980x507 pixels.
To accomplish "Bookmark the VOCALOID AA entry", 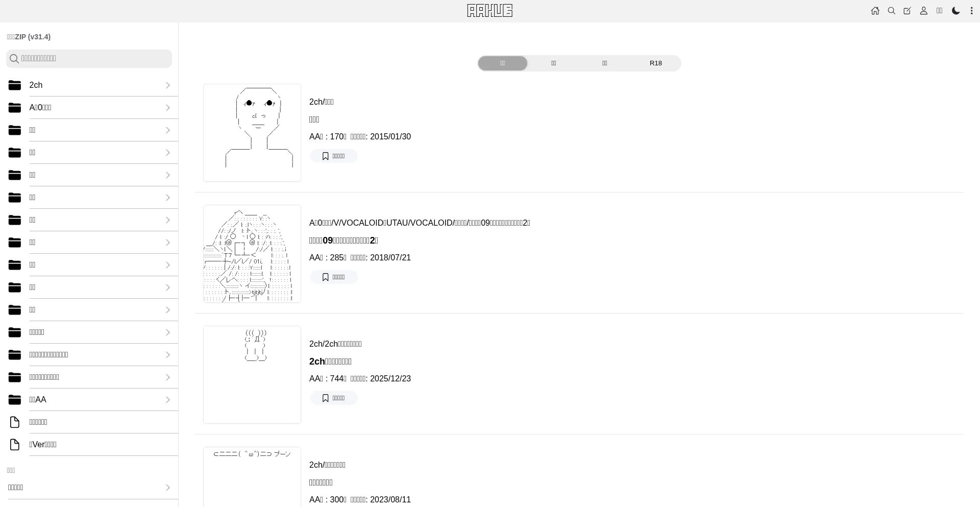I will click(x=334, y=277).
